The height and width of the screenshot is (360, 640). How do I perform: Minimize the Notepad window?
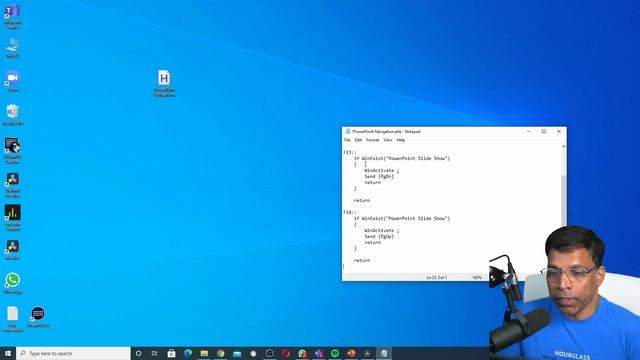[529, 131]
